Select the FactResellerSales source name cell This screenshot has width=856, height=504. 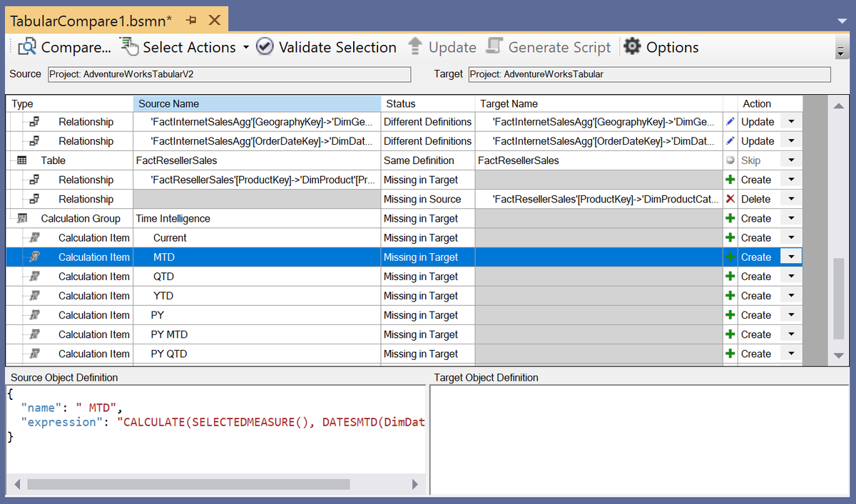coord(257,160)
